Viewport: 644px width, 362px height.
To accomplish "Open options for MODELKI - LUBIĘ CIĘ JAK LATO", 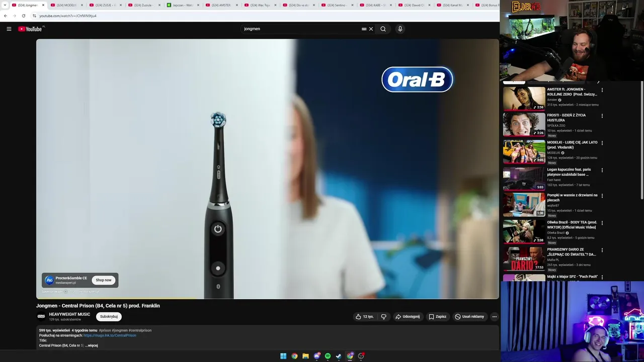I will coord(602,143).
